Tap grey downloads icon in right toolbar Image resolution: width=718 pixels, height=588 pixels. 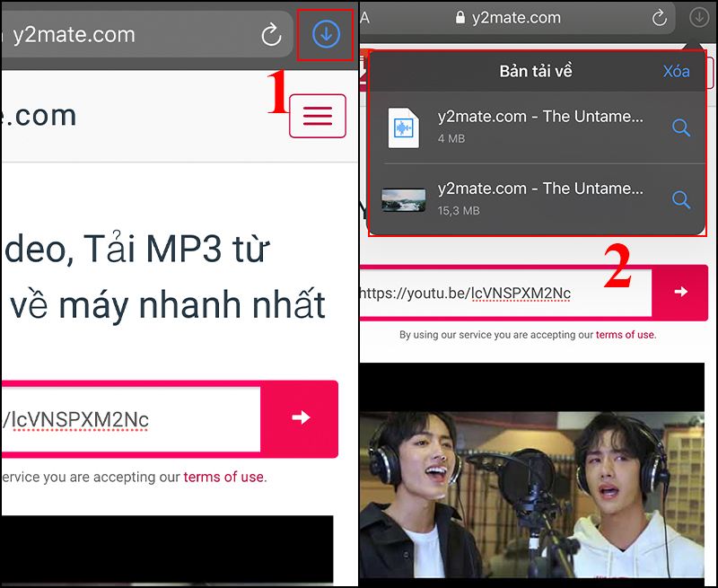tap(699, 18)
